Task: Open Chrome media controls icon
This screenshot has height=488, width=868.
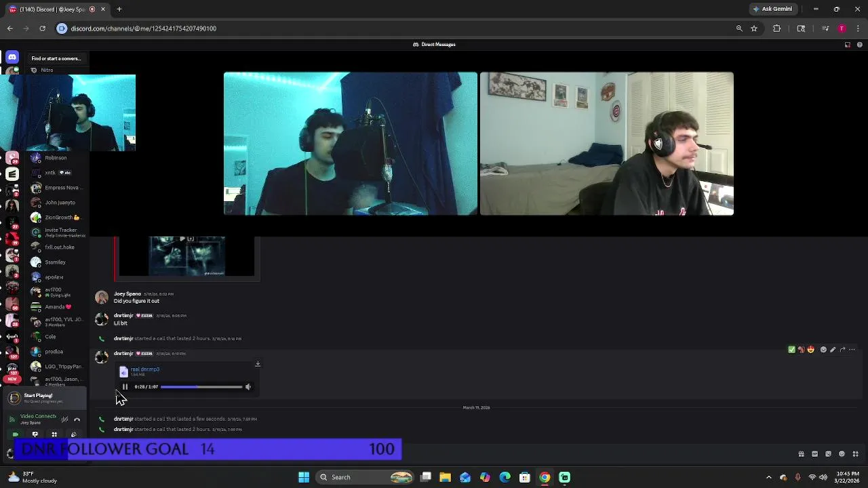Action: click(x=825, y=28)
